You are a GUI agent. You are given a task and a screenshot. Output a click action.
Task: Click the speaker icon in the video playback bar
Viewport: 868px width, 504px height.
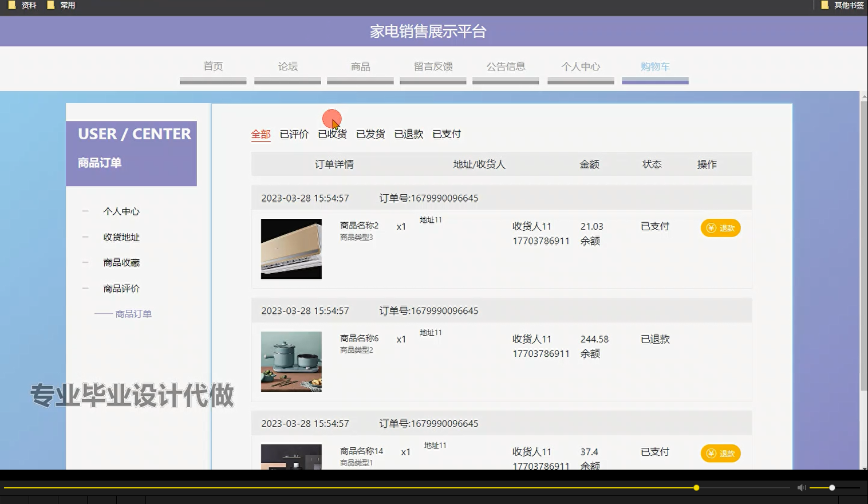[801, 487]
